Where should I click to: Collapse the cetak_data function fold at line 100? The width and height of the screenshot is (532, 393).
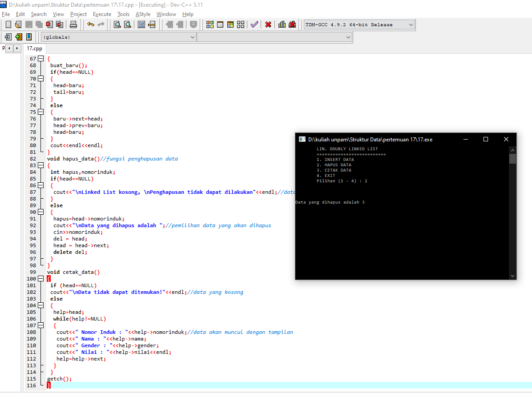[x=41, y=279]
